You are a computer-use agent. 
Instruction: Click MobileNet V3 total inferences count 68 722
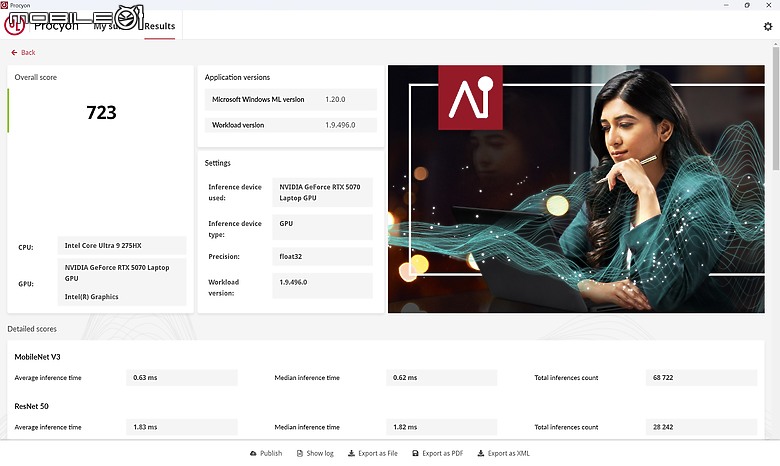coord(701,377)
